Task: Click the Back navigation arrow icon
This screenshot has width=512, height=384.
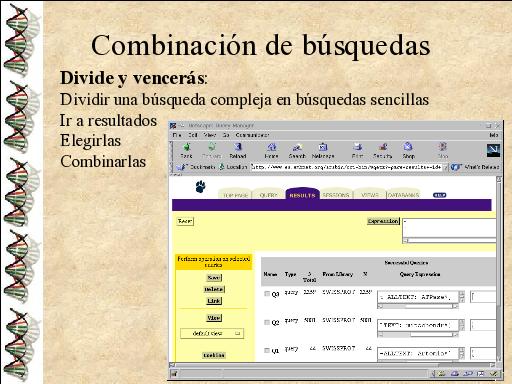Action: [x=187, y=147]
